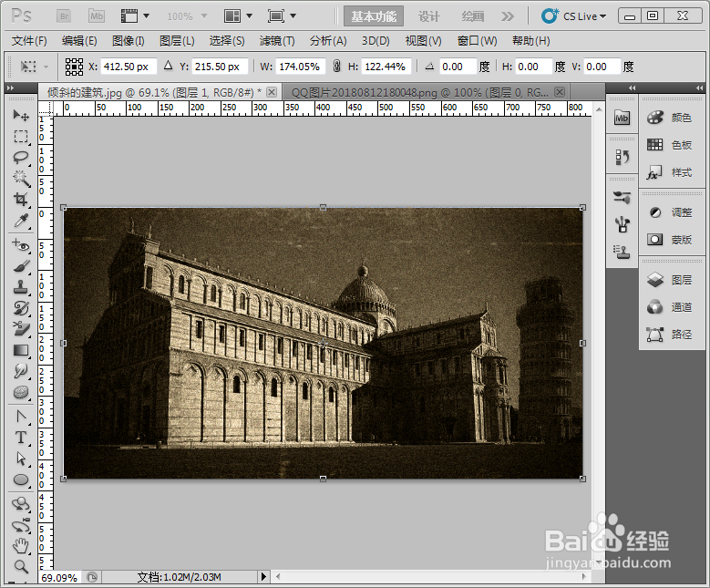The image size is (710, 588).
Task: Click the zoom percentage field 69.09%
Action: click(60, 578)
